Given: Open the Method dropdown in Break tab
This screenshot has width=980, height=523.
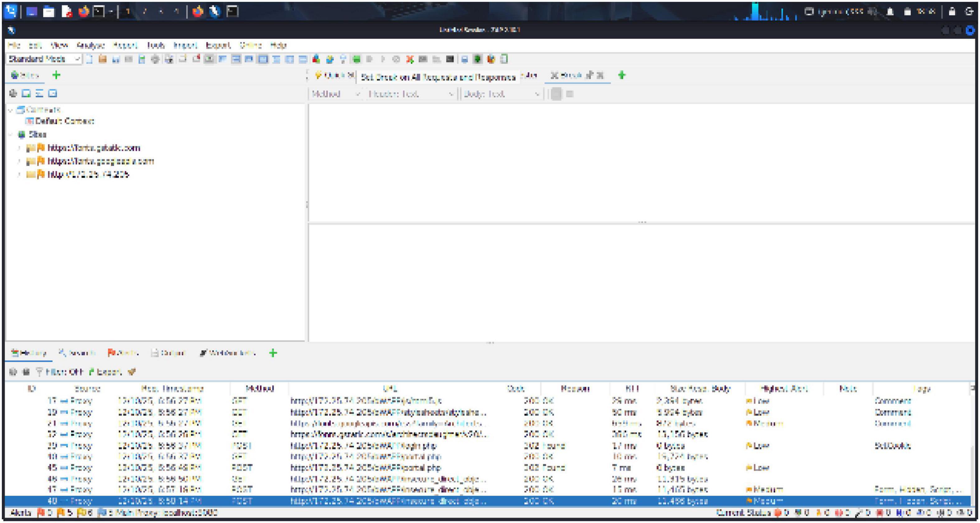Looking at the screenshot, I should click(x=335, y=94).
